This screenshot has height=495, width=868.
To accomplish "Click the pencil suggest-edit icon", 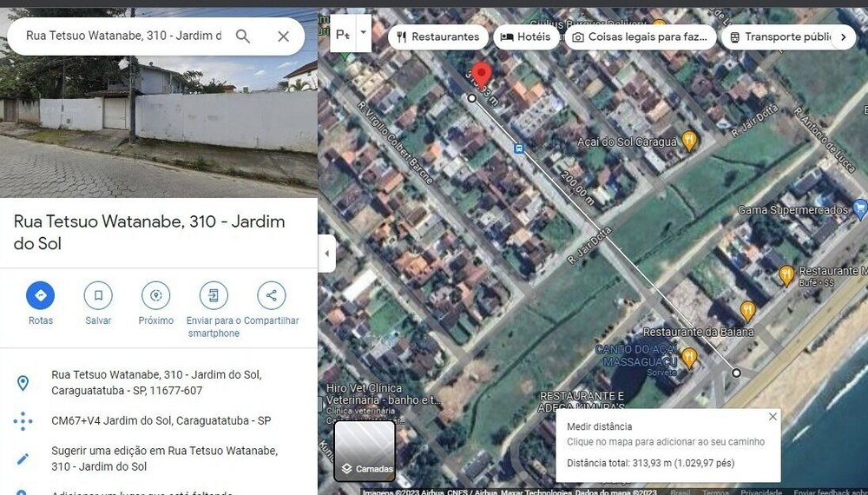I will click(x=23, y=459).
